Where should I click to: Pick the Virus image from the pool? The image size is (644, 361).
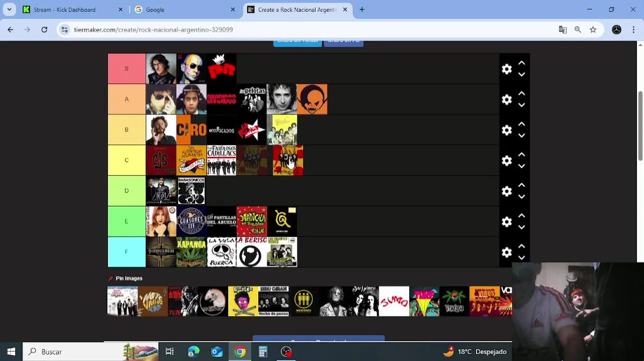click(x=485, y=301)
